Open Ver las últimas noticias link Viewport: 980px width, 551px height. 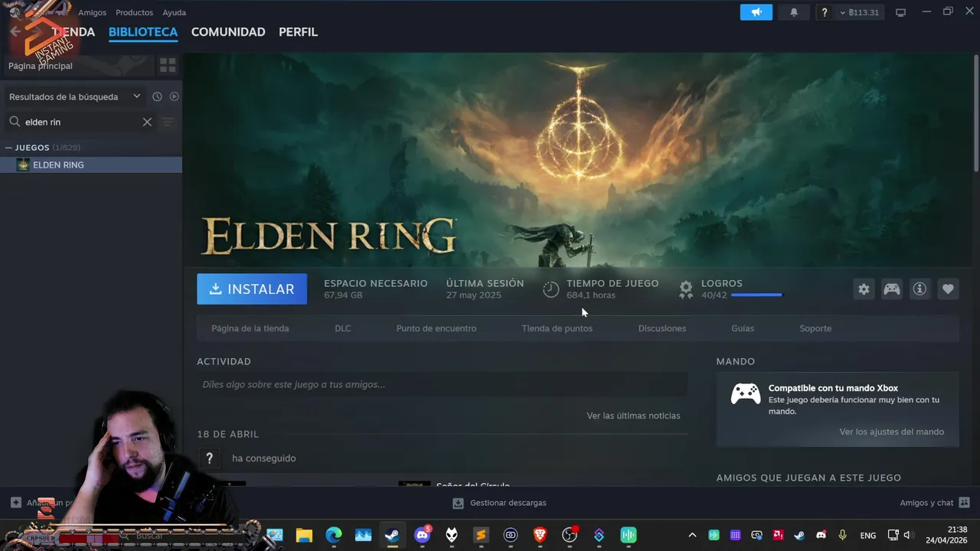coord(633,416)
